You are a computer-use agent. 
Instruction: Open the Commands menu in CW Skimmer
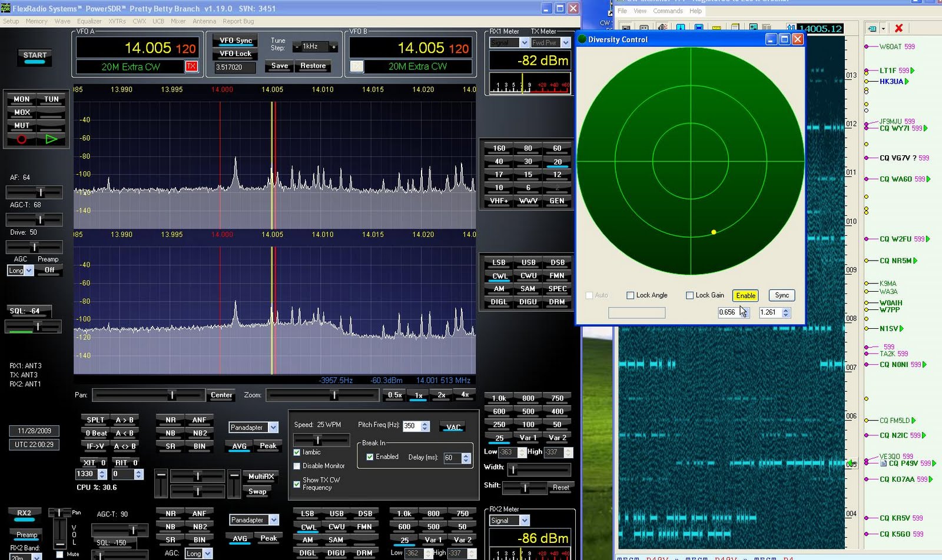pyautogui.click(x=668, y=11)
